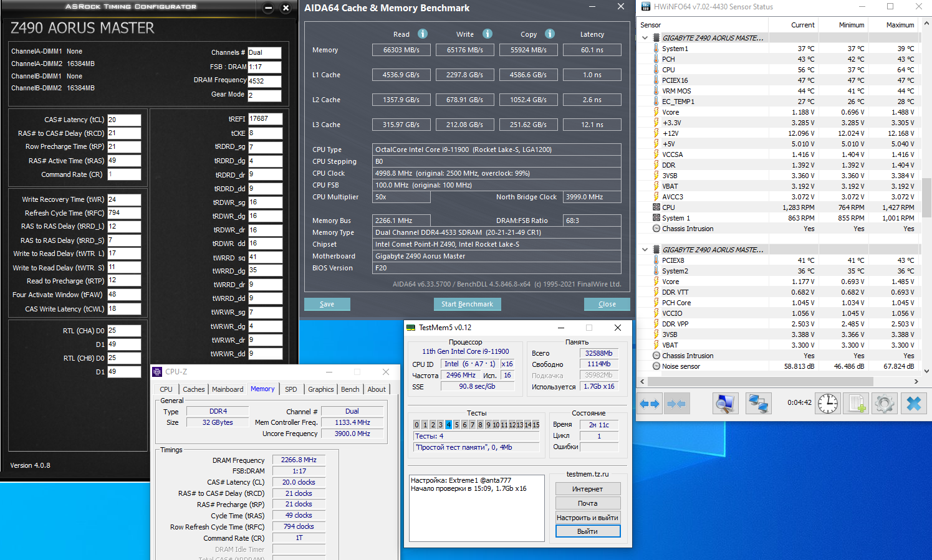Click HWiNFO collapse-columns inward arrows icon
Image resolution: width=932 pixels, height=560 pixels.
(x=676, y=404)
